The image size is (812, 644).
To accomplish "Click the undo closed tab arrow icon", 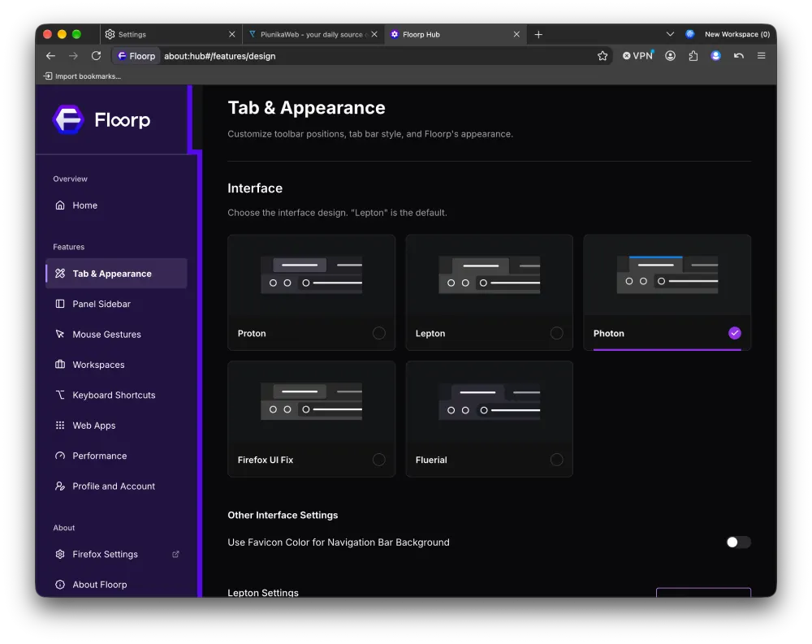I will tap(738, 56).
